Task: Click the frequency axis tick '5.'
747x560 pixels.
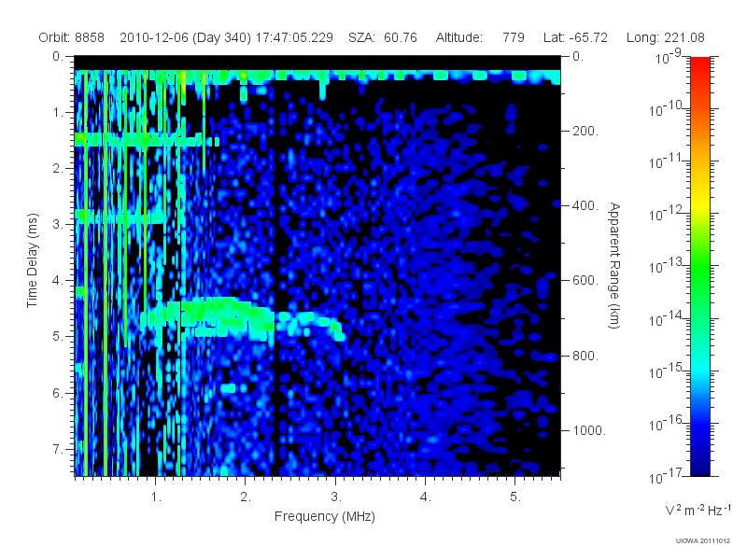Action: point(515,497)
